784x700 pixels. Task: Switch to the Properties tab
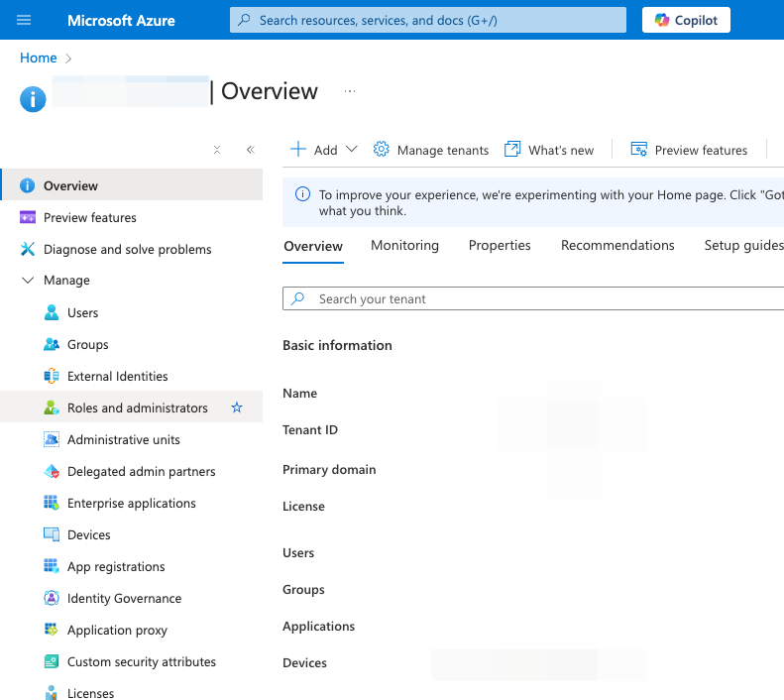coord(500,246)
